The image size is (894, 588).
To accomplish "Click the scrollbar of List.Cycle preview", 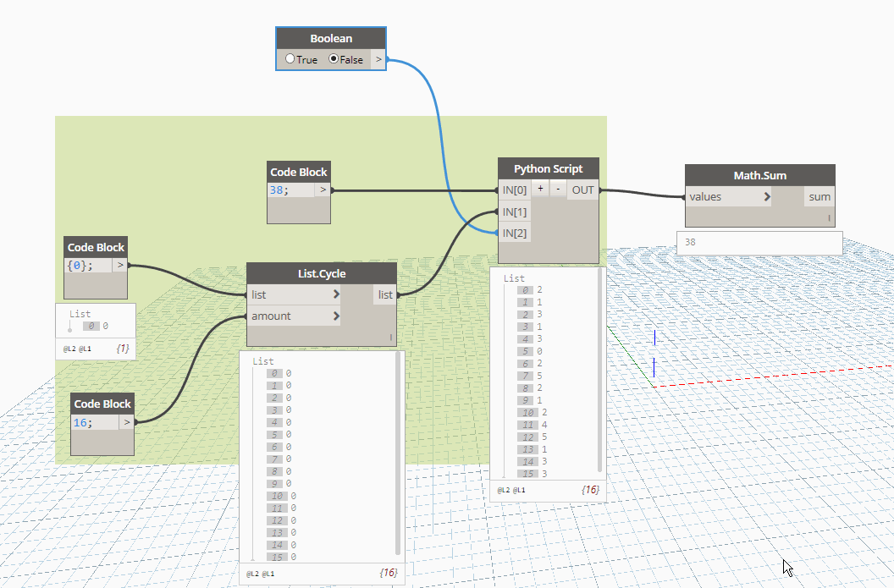I will click(x=398, y=453).
